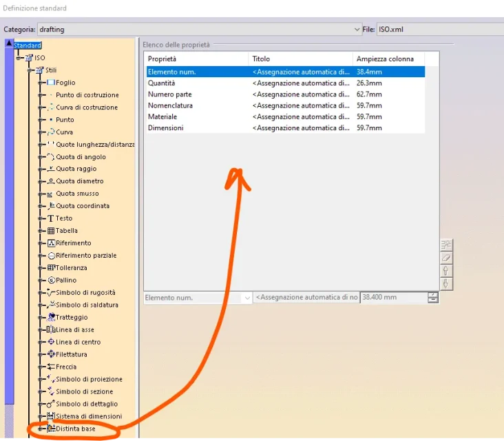The height and width of the screenshot is (441, 504).
Task: Select Distinta base in the tree
Action: [76, 429]
